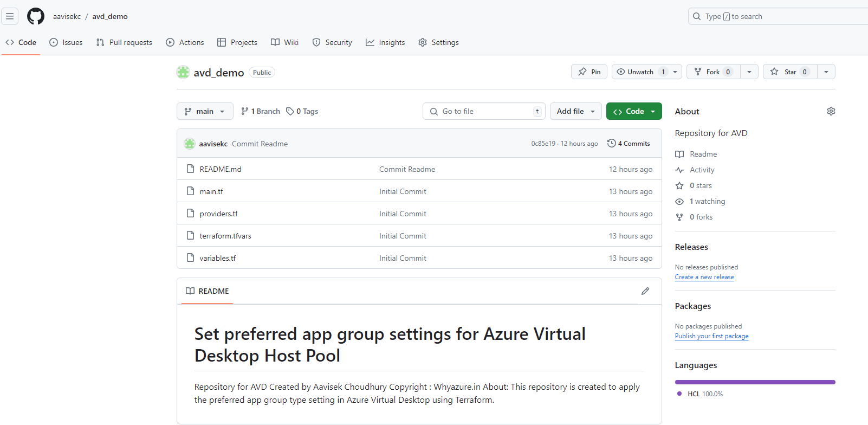868x425 pixels.
Task: Open the providers.tf file
Action: [218, 214]
